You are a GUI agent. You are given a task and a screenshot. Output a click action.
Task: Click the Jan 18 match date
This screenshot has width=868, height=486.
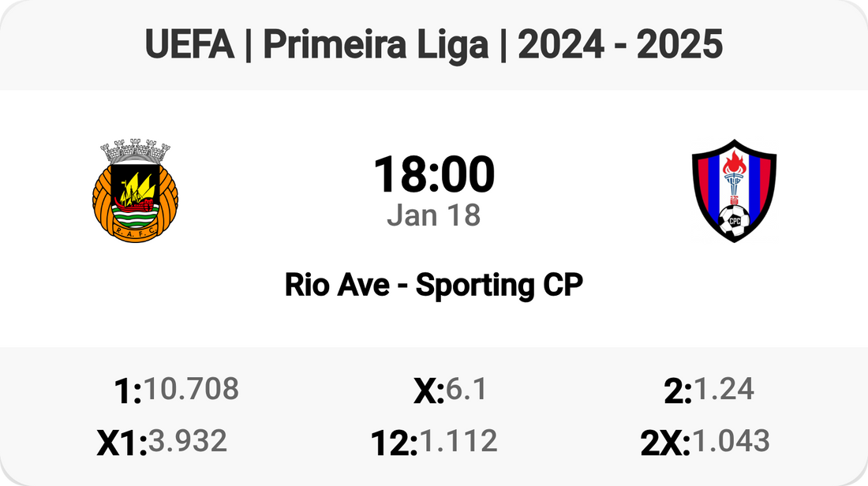tap(434, 215)
